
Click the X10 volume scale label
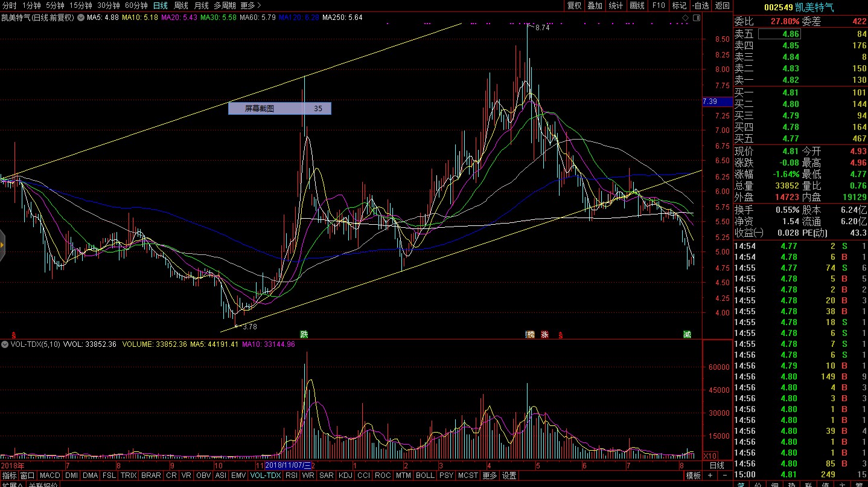pos(710,456)
